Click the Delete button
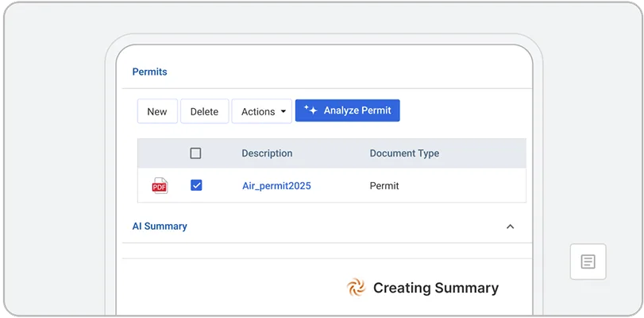 pos(205,111)
